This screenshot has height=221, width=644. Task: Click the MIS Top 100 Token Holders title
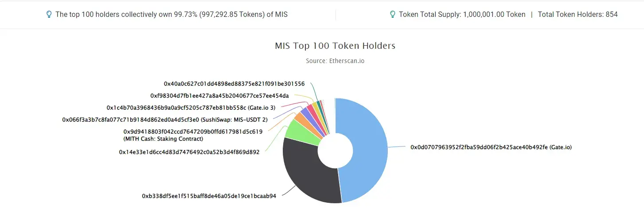pos(335,46)
